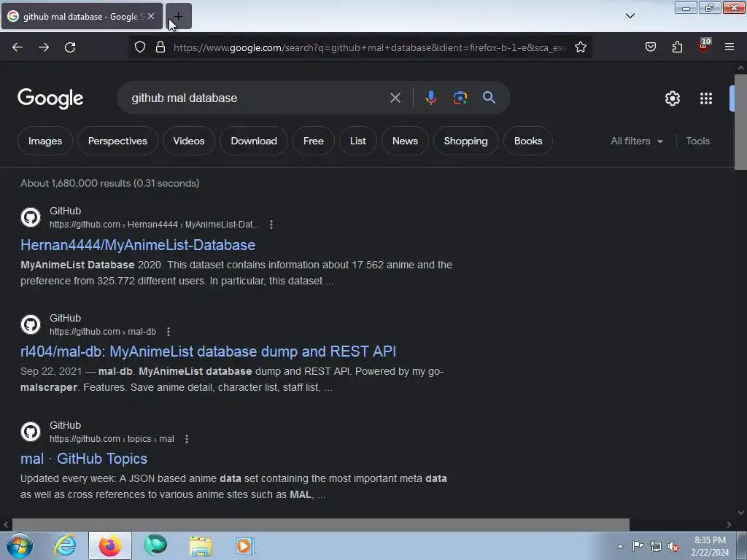Go to Google home via the logo
747x560 pixels.
tap(50, 98)
